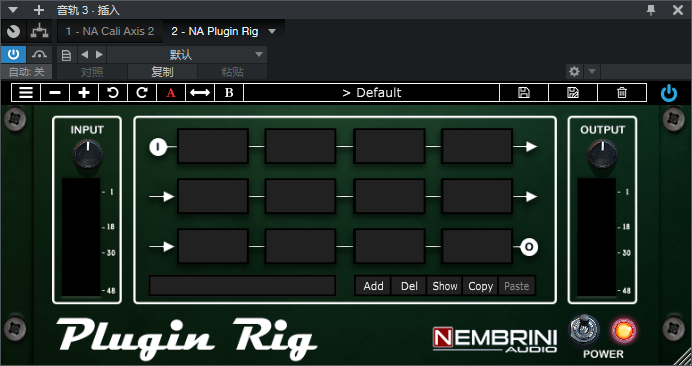Open the routing diagram icon
Viewport: 692px width, 366px height.
39,31
